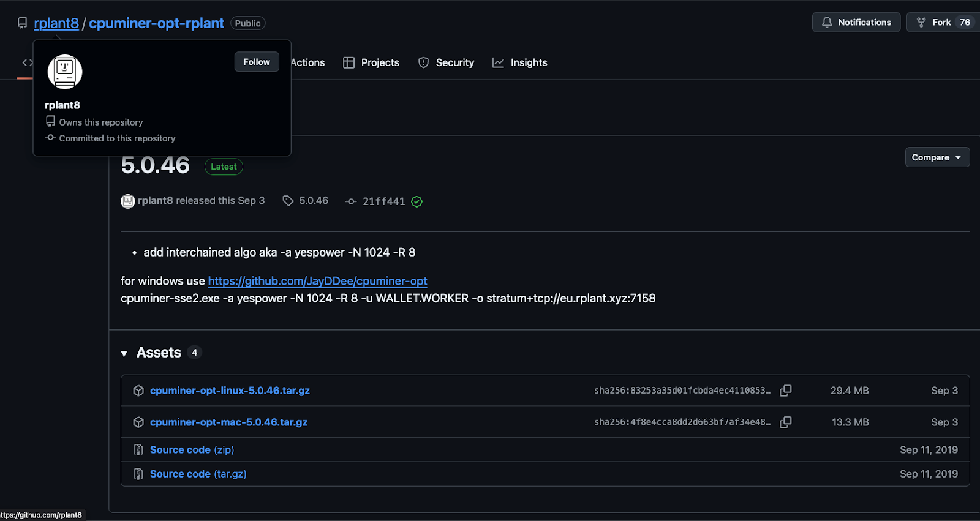Switch to the Projects tab
Image resolution: width=980 pixels, height=521 pixels.
pyautogui.click(x=371, y=62)
